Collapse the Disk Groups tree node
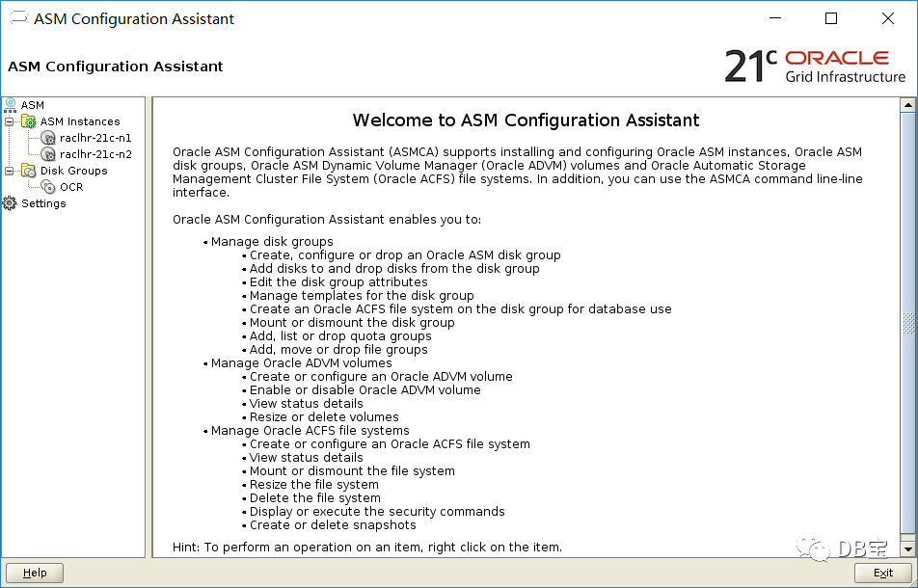The width and height of the screenshot is (918, 588). (9, 171)
